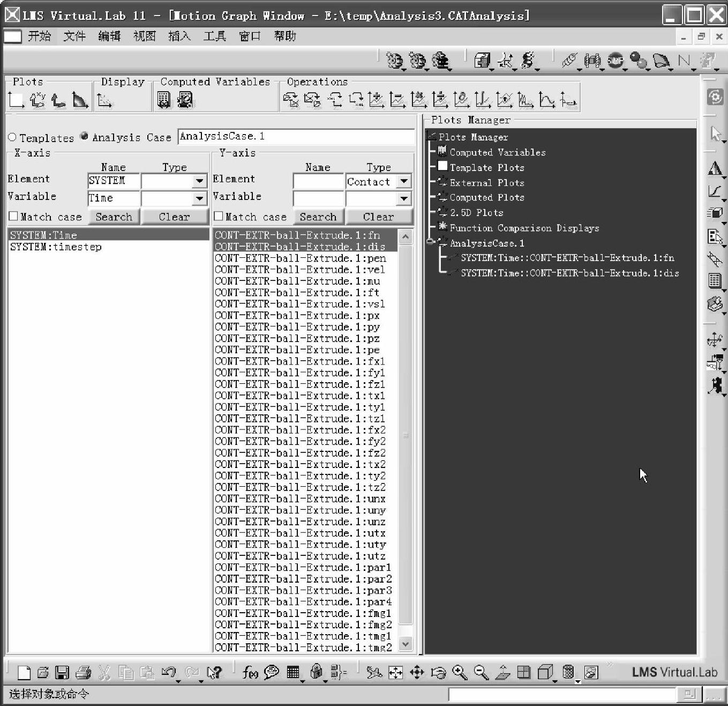The height and width of the screenshot is (706, 728).
Task: Select the Pan icon in bottom toolbar
Action: tap(417, 672)
